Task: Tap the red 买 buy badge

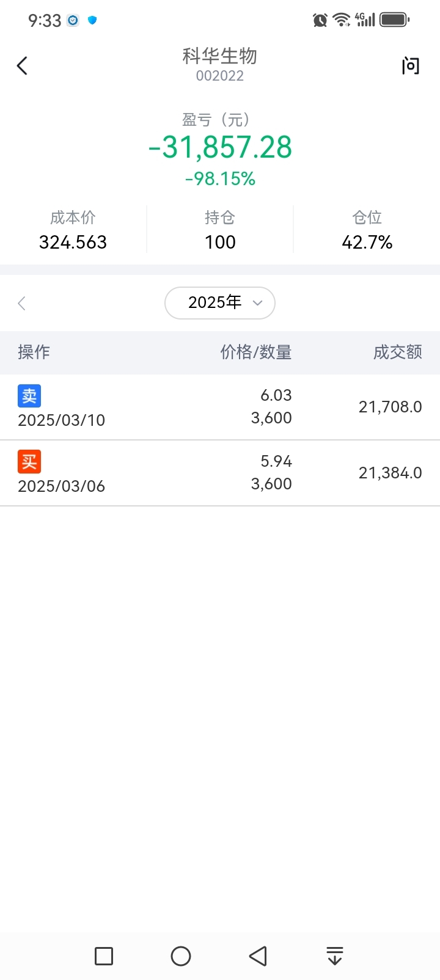Action: click(29, 462)
